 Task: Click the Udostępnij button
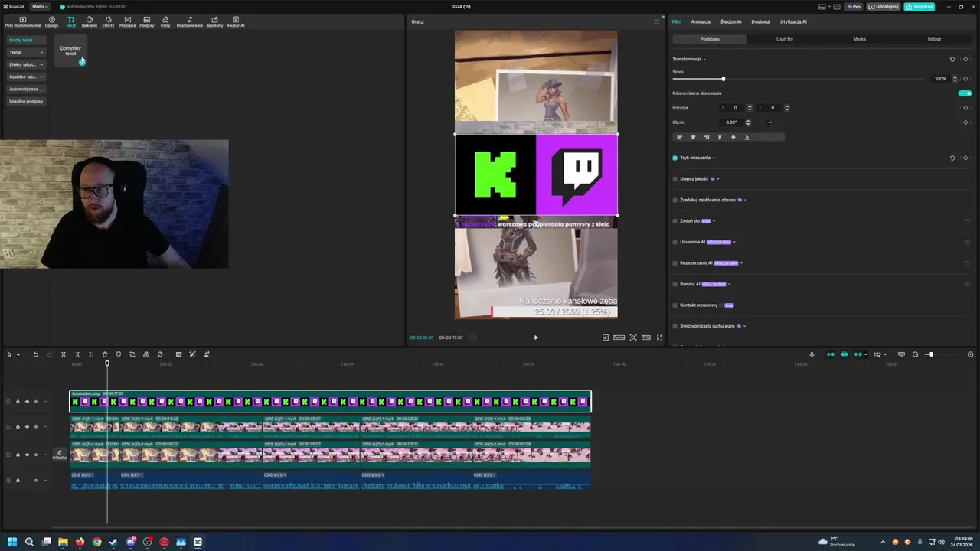tap(884, 6)
